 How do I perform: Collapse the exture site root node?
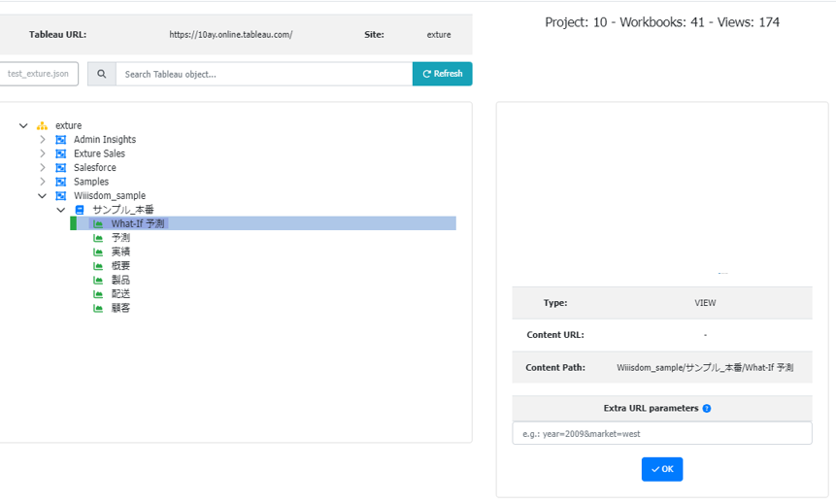[x=23, y=126]
